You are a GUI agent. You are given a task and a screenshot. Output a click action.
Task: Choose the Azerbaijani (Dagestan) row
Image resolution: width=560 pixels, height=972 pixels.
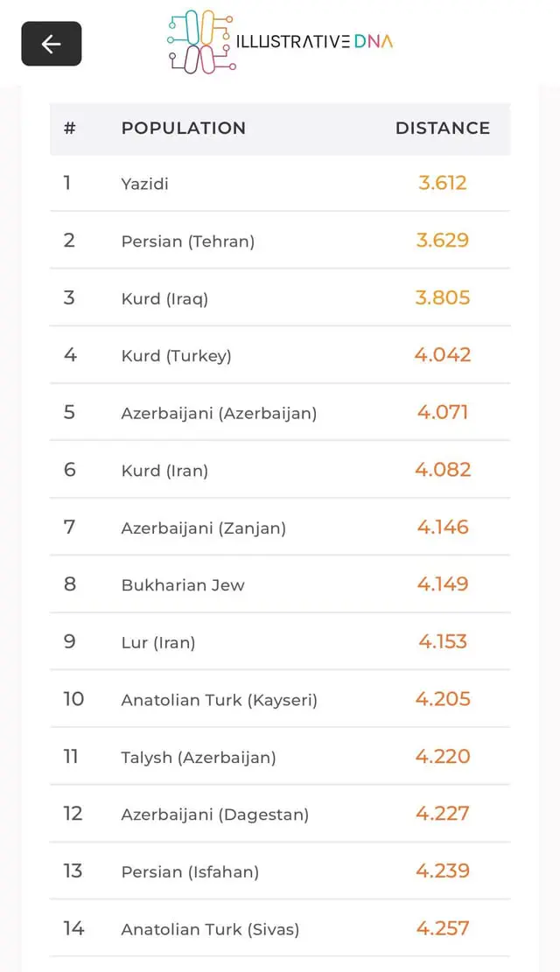pyautogui.click(x=215, y=815)
